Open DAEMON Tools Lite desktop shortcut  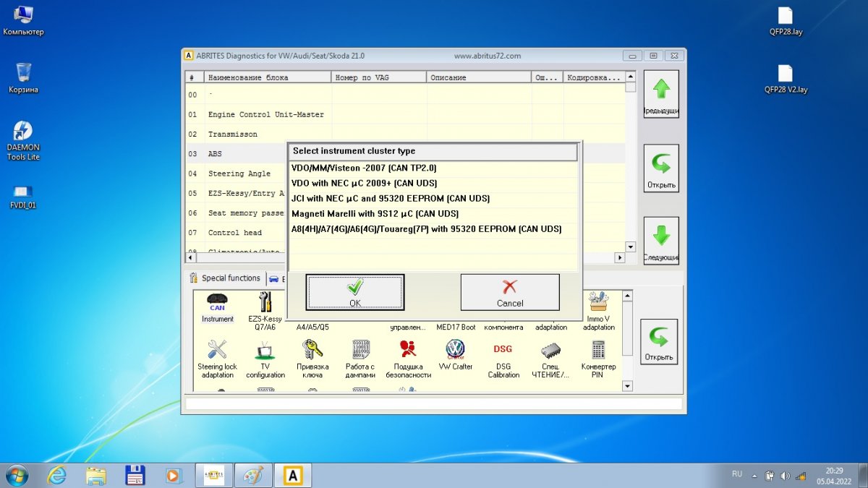(x=23, y=140)
